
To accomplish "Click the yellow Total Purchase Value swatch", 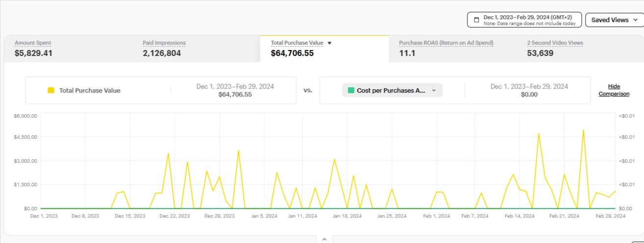I will click(x=51, y=91).
